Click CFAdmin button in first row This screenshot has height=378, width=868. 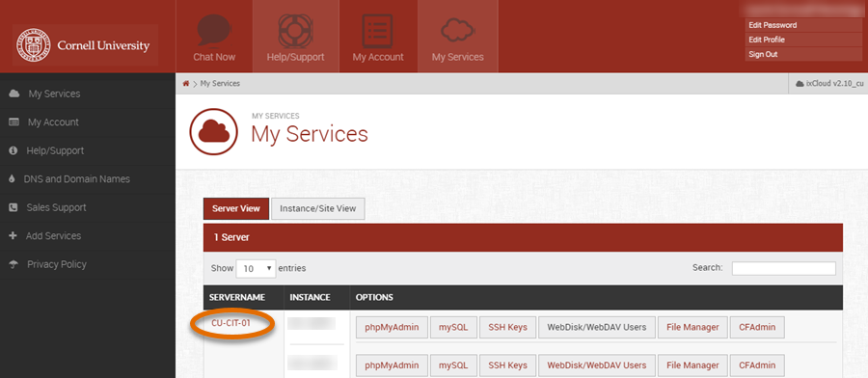coord(757,327)
